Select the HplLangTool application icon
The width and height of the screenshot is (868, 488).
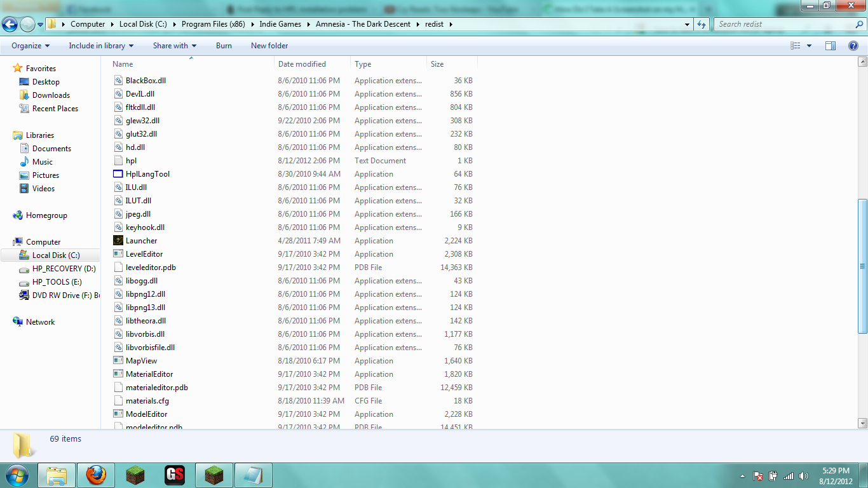(x=118, y=174)
